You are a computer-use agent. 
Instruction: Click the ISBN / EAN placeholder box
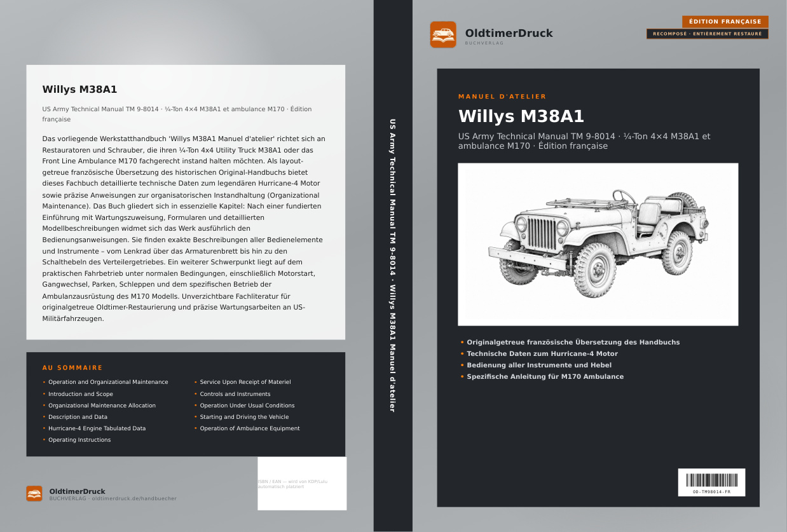tap(302, 483)
